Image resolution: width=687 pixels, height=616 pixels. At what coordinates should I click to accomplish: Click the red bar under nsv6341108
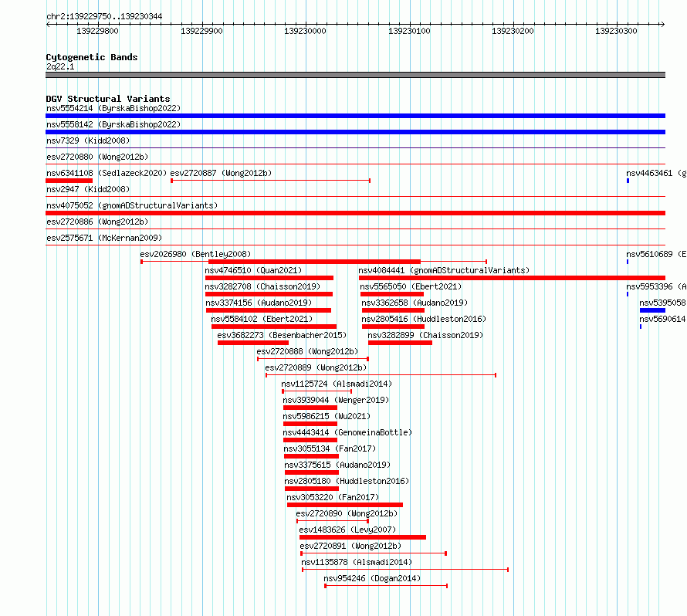(69, 181)
